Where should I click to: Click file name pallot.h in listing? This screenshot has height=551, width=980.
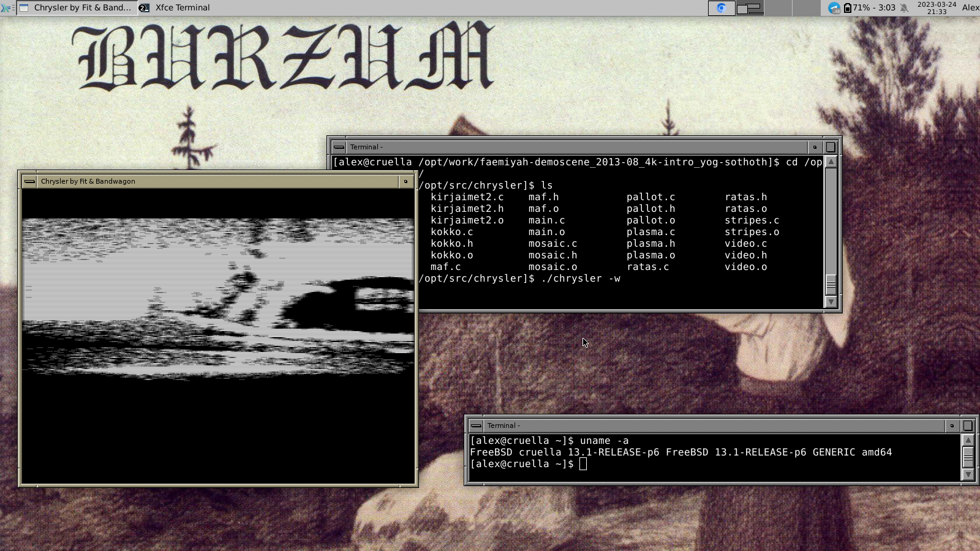(650, 209)
